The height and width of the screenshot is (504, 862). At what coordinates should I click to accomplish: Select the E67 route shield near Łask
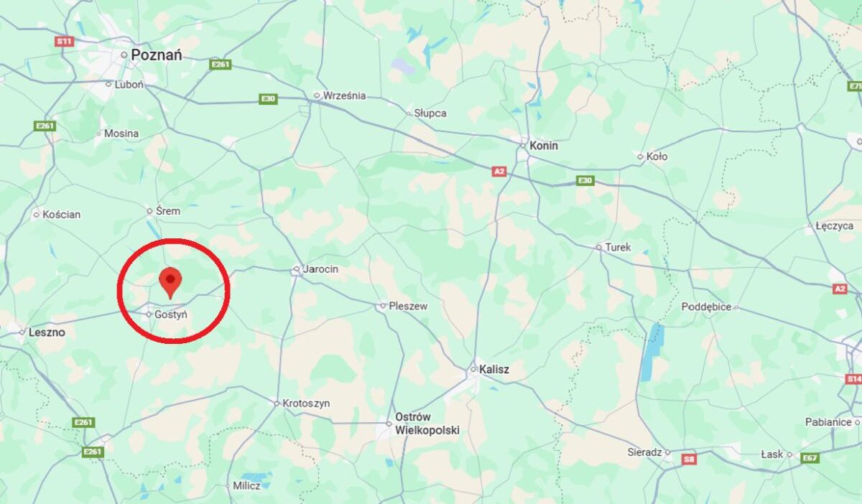(x=810, y=457)
